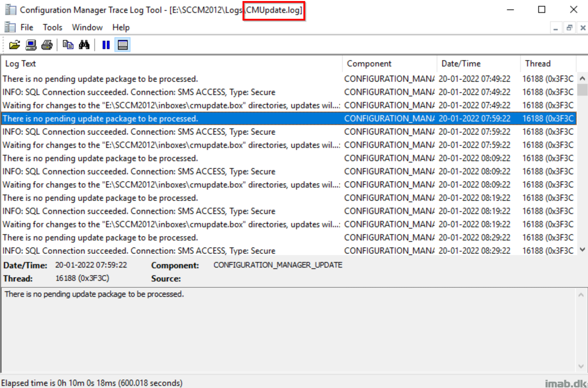The image size is (588, 388).
Task: Sort by the Thread column header
Action: (x=548, y=64)
